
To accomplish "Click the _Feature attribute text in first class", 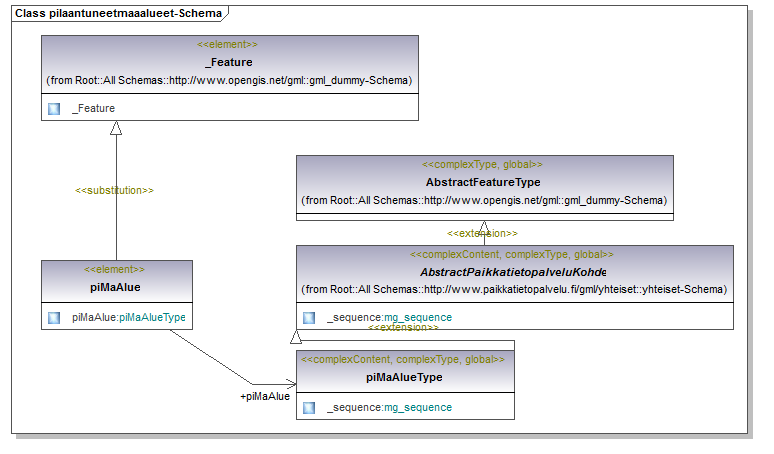I will point(93,108).
